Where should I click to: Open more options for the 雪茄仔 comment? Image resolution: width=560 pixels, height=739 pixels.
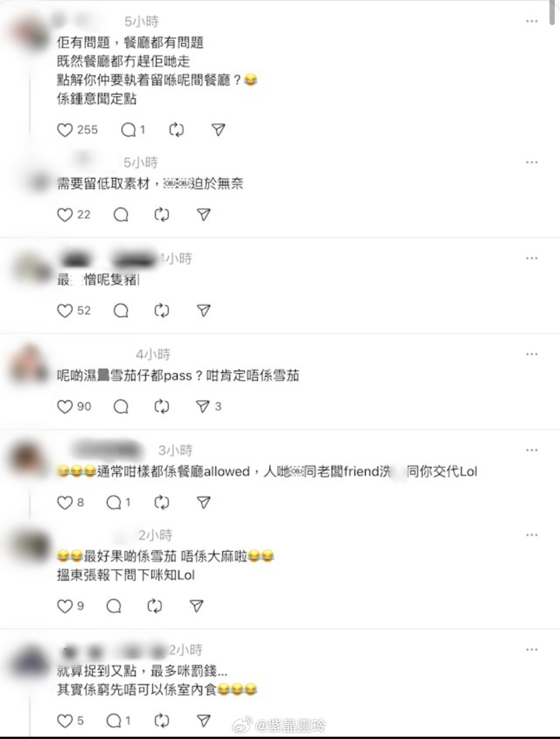tap(531, 354)
